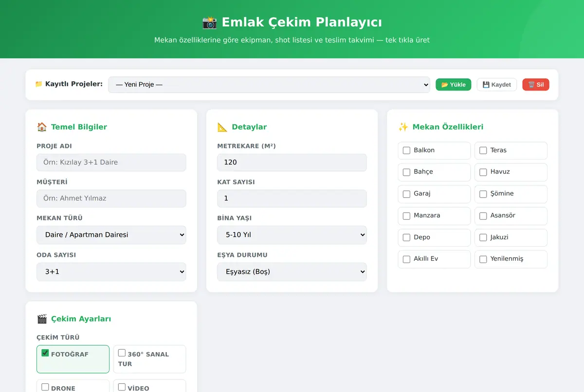Click the Metrekare input field
Screen dimensions: 584x392
coord(292,162)
